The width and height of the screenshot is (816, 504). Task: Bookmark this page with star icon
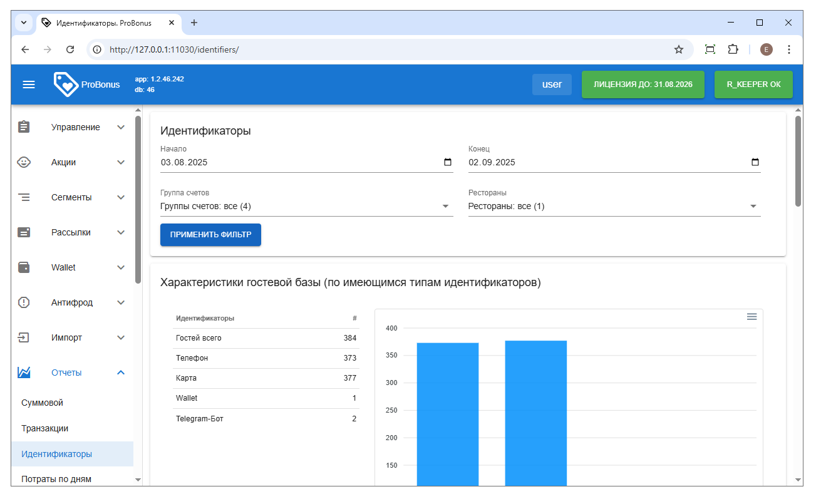click(x=678, y=49)
